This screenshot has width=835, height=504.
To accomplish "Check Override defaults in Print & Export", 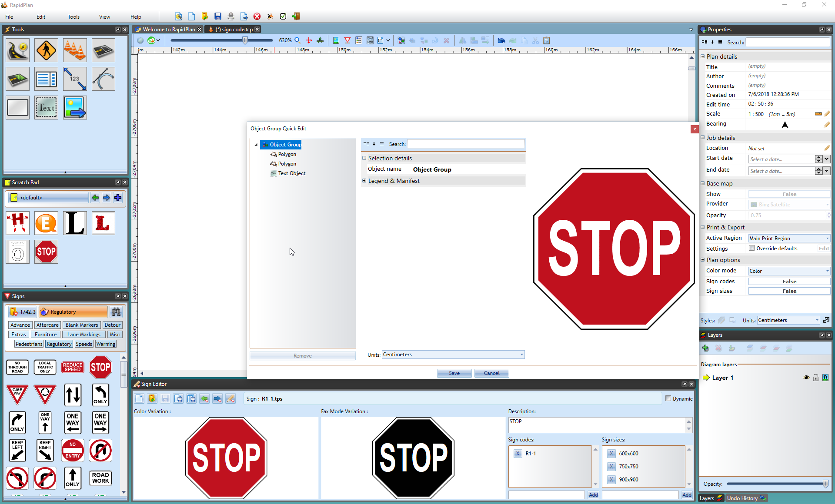I will [x=751, y=248].
